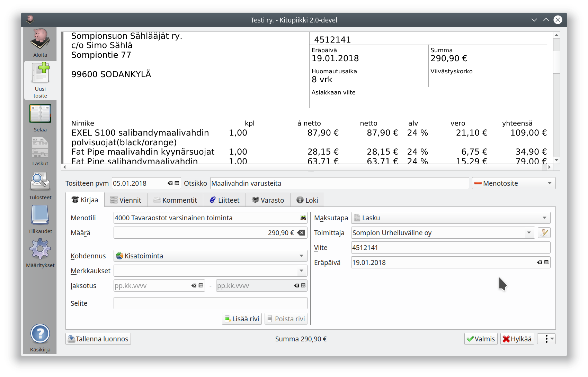Switch to the Liitteet tab
Screen dimensions: 588x377
coord(224,200)
